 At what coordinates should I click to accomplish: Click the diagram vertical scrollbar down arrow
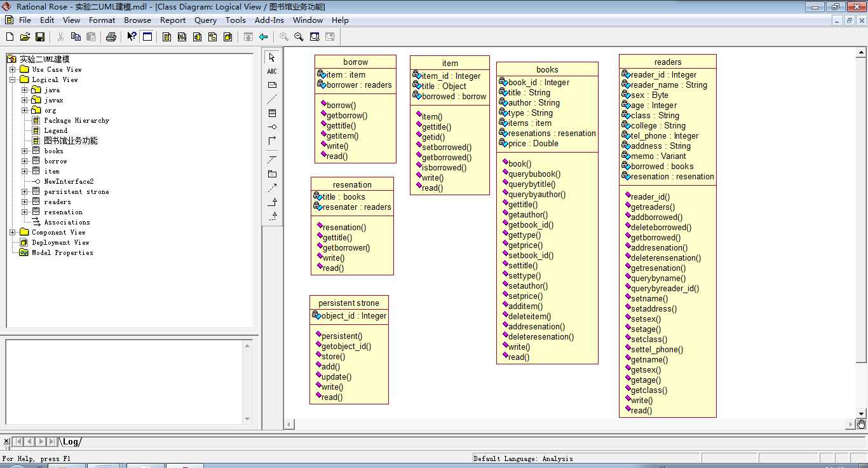[x=862, y=413]
